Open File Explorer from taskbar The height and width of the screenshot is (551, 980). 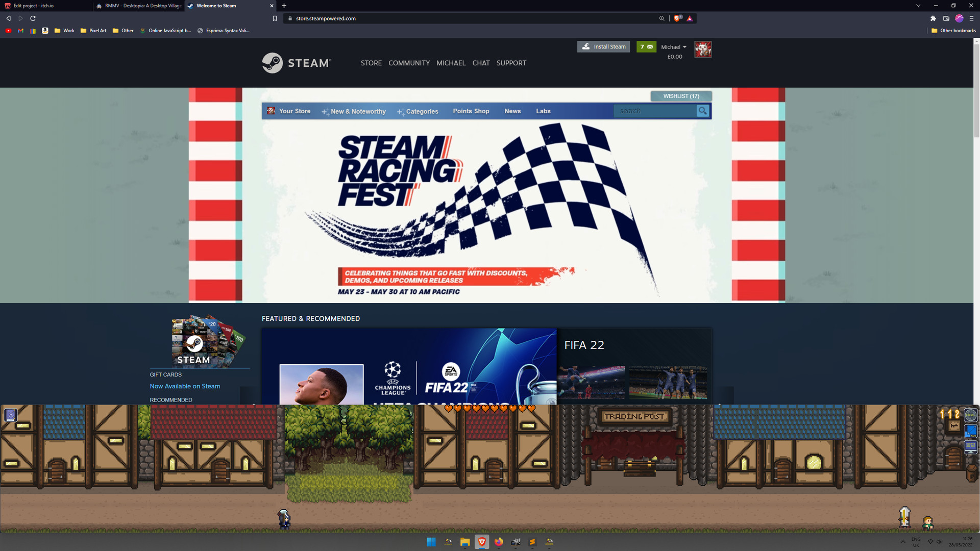465,542
